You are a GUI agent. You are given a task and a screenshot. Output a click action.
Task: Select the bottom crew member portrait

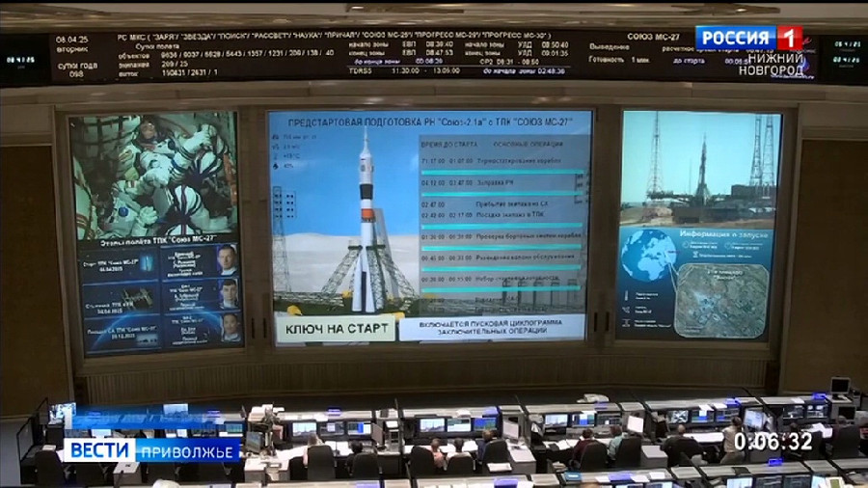(x=231, y=328)
